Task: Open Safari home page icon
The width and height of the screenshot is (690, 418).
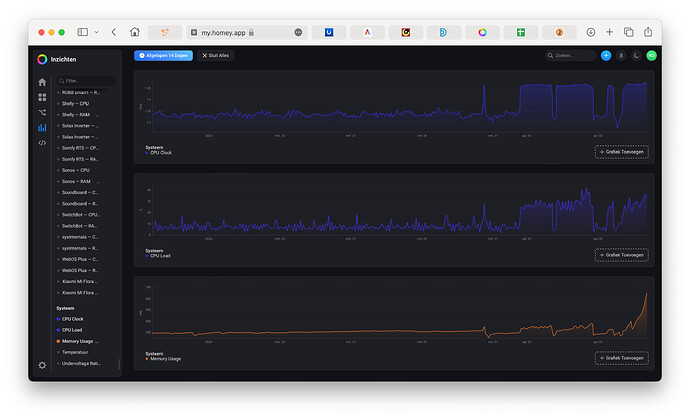Action: pos(135,32)
